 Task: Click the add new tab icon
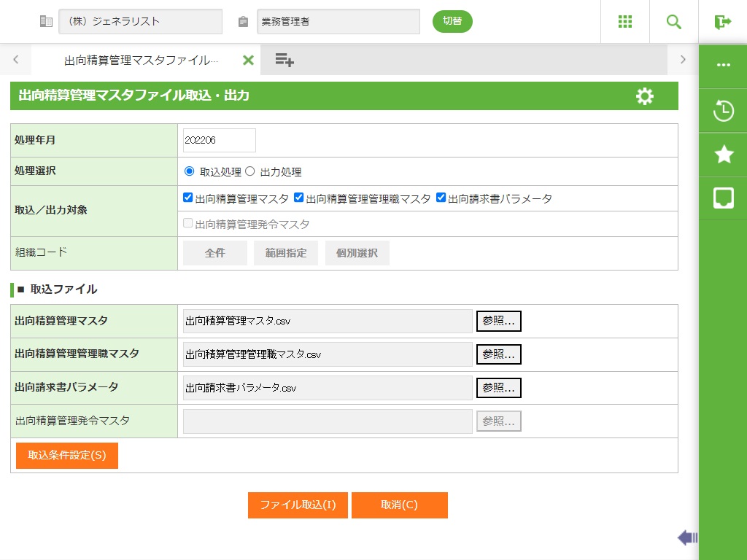[285, 60]
